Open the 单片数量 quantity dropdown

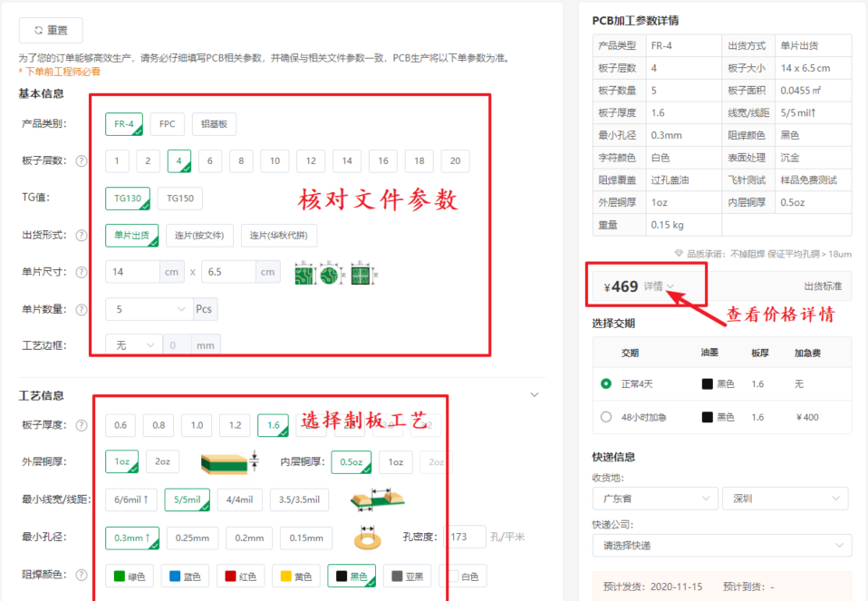point(149,309)
